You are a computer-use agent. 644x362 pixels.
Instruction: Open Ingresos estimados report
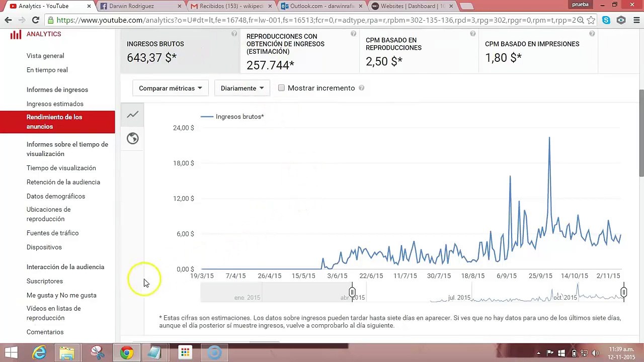(55, 104)
